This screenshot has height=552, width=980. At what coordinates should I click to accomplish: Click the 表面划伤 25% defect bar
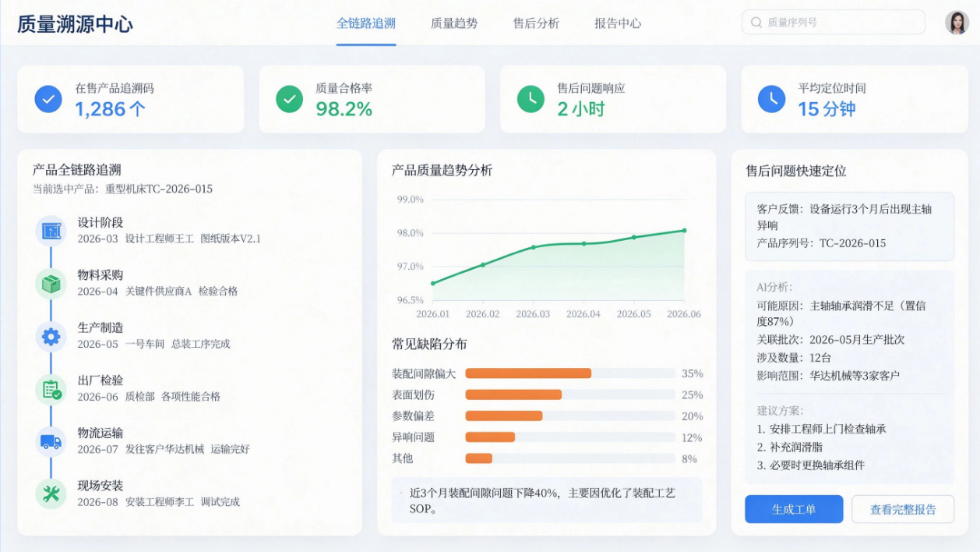pos(513,395)
